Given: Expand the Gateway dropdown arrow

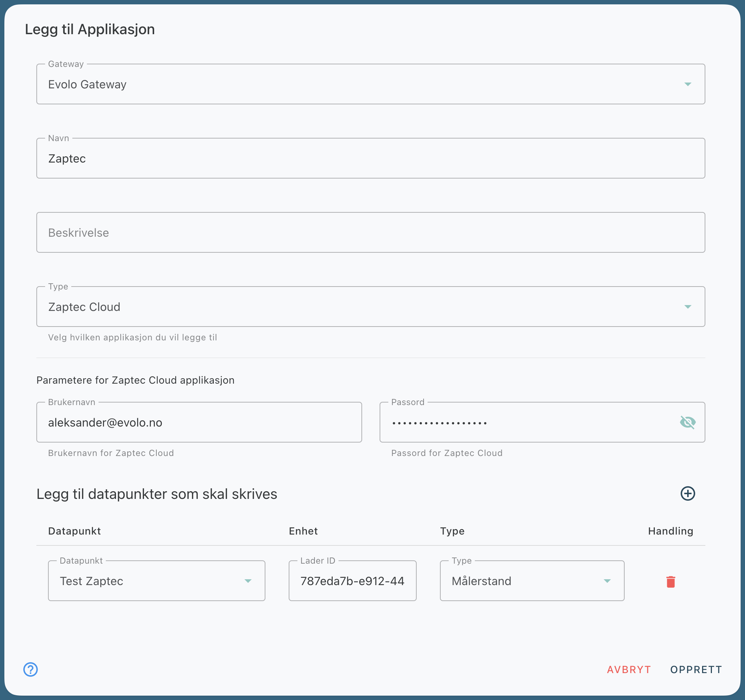Looking at the screenshot, I should (x=687, y=84).
